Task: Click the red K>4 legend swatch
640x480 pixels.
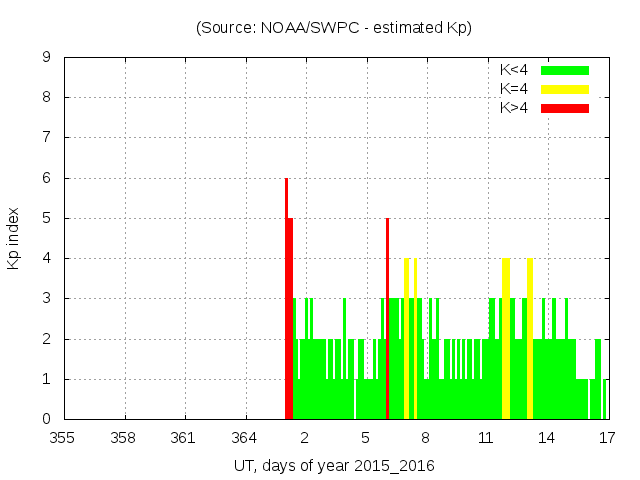Action: 564,107
